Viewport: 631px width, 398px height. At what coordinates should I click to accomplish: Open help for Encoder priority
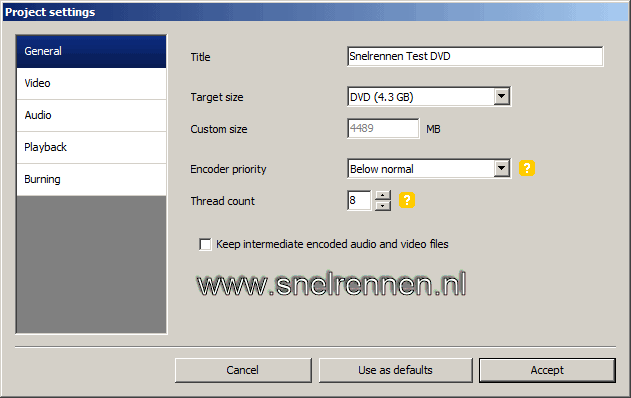point(527,168)
